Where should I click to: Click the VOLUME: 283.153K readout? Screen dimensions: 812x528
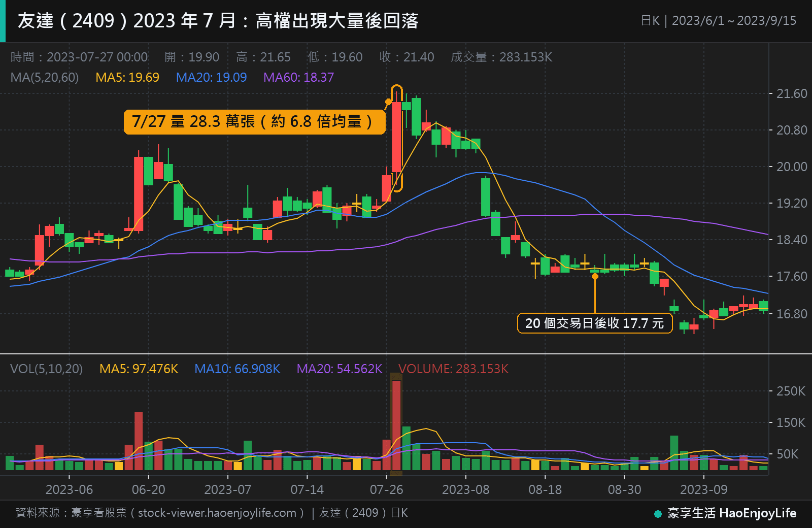pos(453,369)
